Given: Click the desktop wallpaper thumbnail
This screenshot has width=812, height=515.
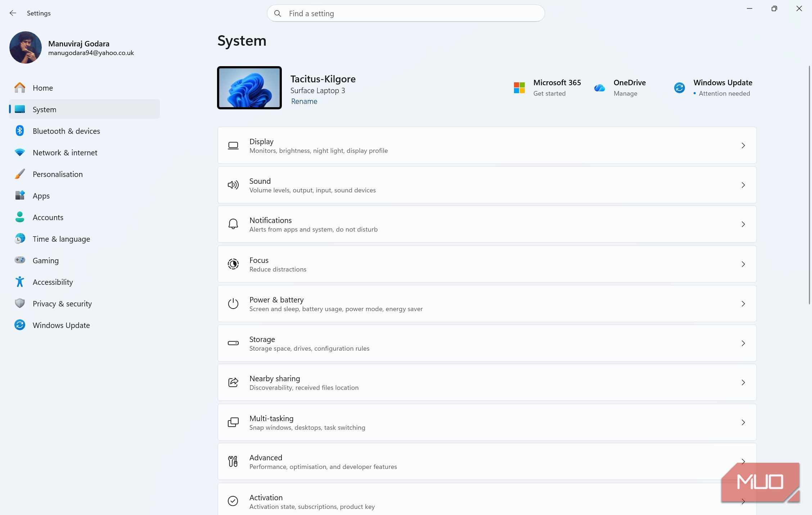Looking at the screenshot, I should click(x=249, y=88).
